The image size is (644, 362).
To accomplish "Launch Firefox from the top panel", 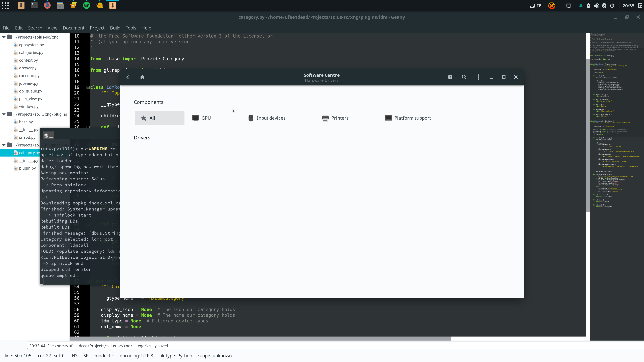I will pos(47,6).
